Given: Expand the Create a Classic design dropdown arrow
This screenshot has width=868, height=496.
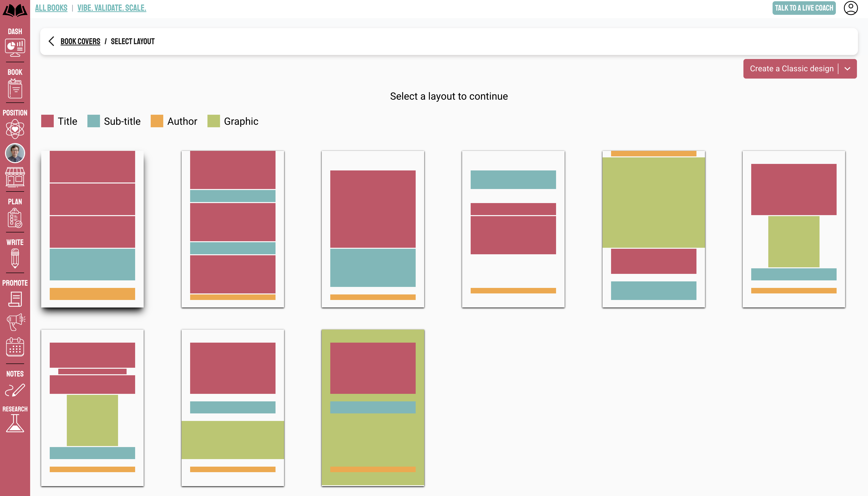Looking at the screenshot, I should click(x=847, y=69).
